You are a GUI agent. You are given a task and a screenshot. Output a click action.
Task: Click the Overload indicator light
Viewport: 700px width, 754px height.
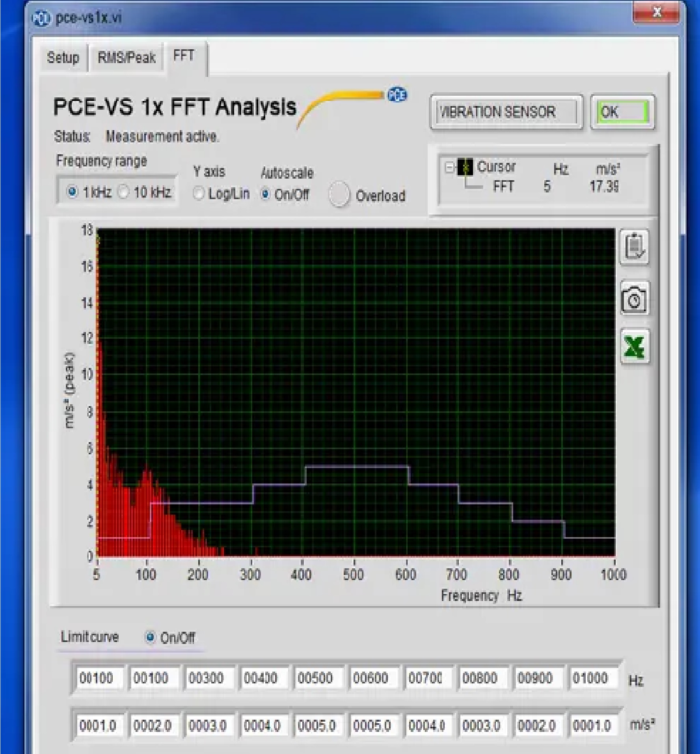click(x=339, y=194)
